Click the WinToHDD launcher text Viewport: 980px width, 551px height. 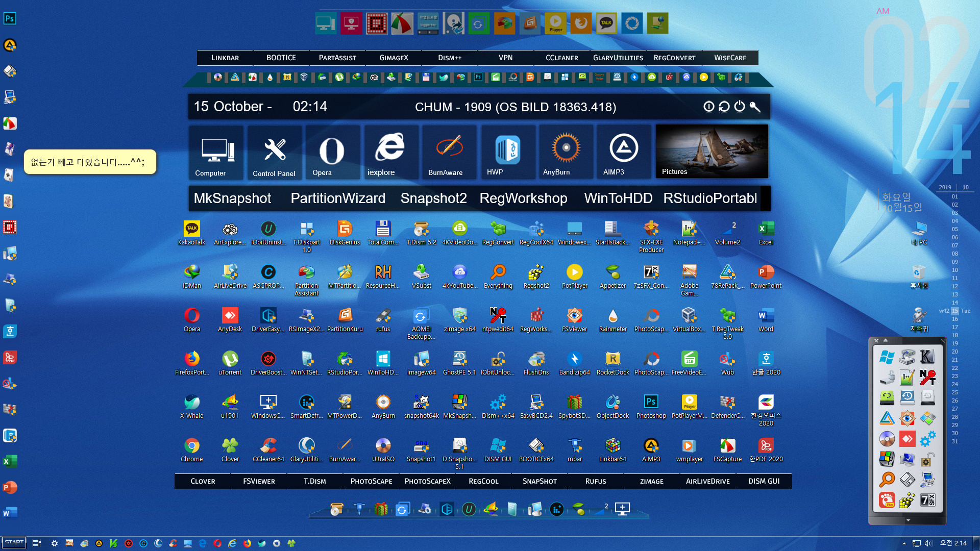point(618,198)
